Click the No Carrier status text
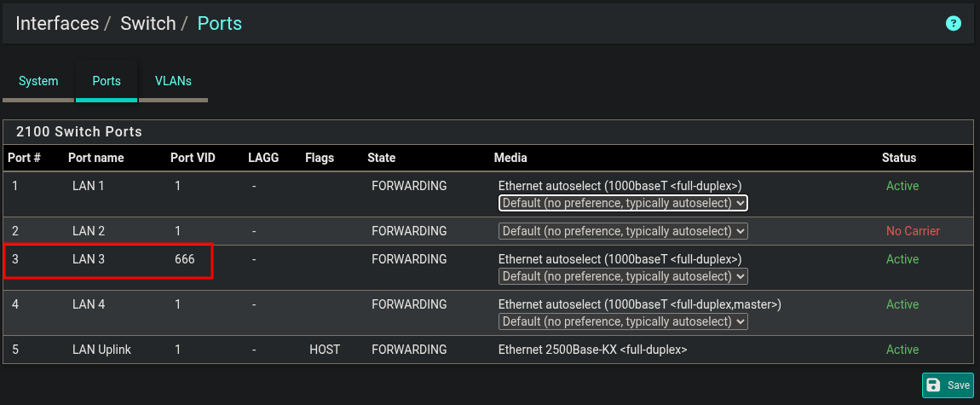The height and width of the screenshot is (405, 980). pyautogui.click(x=913, y=231)
